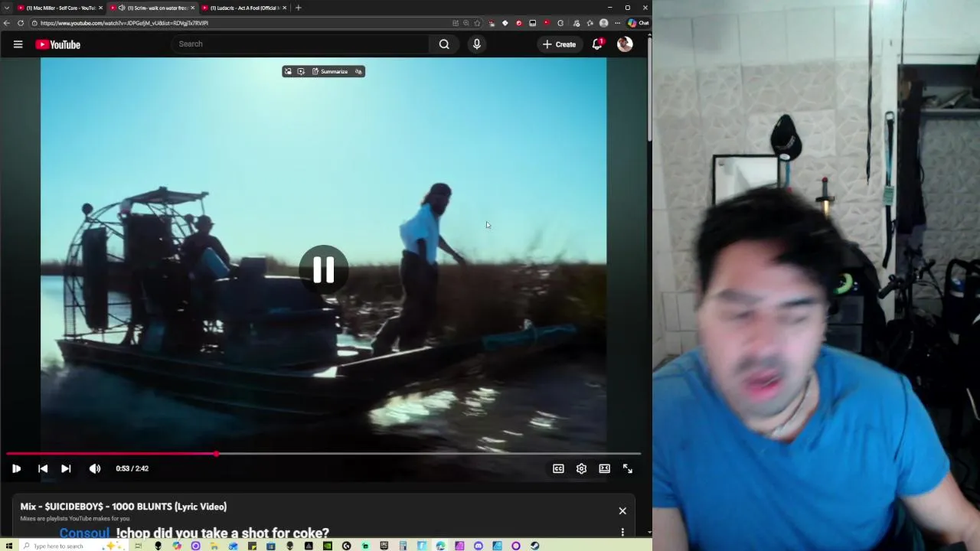The width and height of the screenshot is (980, 551).
Task: Open Edge browser from the taskbar
Action: [440, 546]
